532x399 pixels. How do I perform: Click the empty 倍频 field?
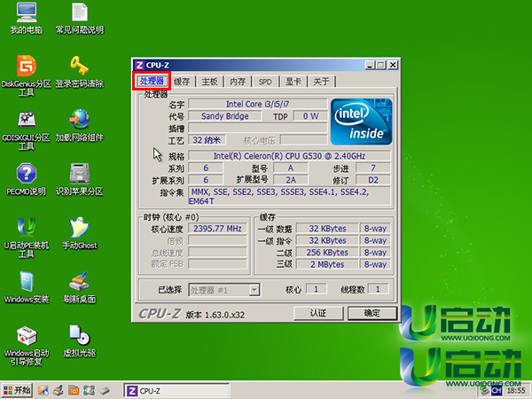tap(217, 240)
